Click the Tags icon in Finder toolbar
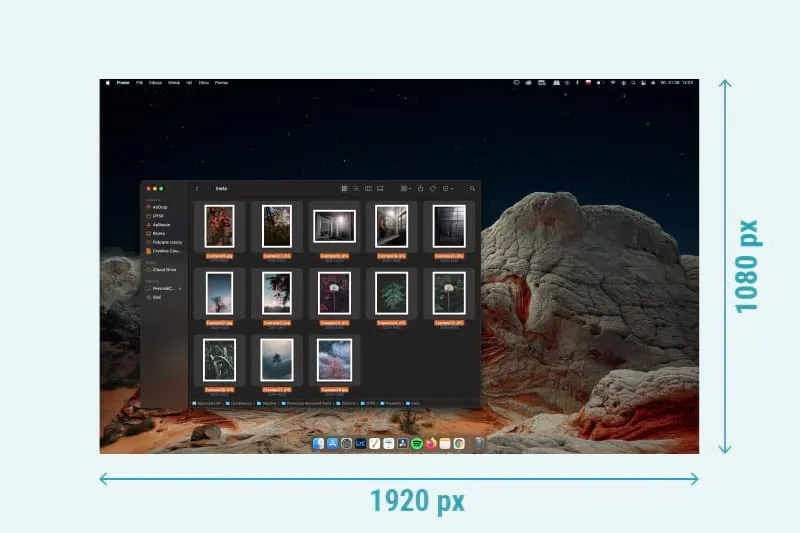Screen dimensions: 800x533 click(433, 188)
